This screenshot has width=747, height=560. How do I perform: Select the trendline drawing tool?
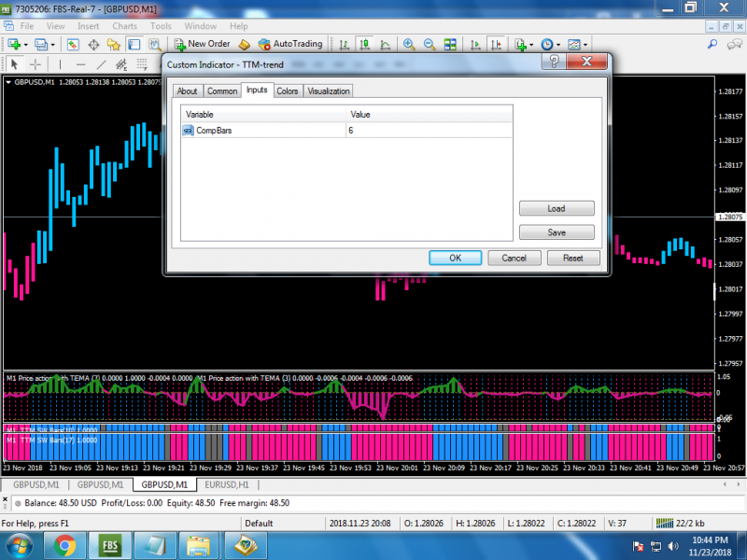(101, 63)
